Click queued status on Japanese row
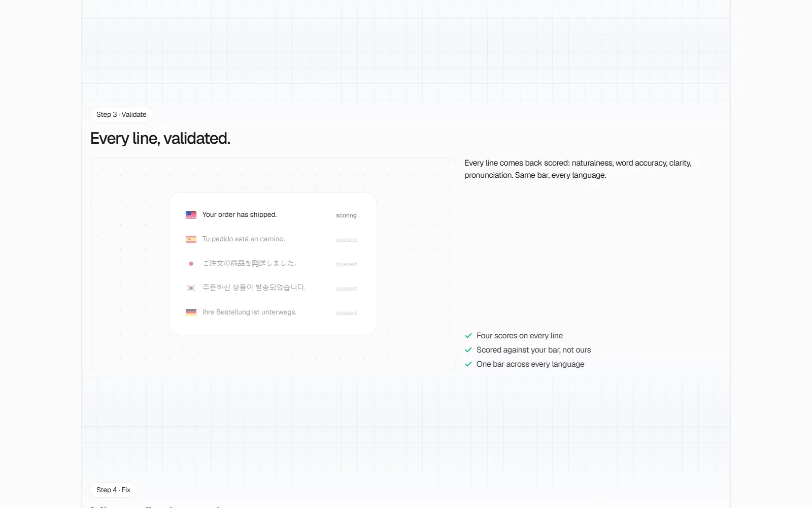The width and height of the screenshot is (812, 508). click(x=347, y=264)
